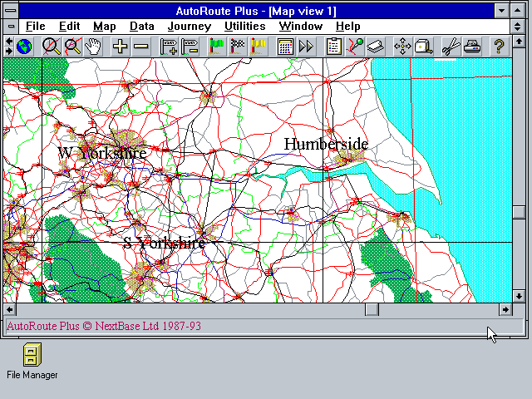Click the S Yorkshire map label
This screenshot has height=399, width=532.
164,243
